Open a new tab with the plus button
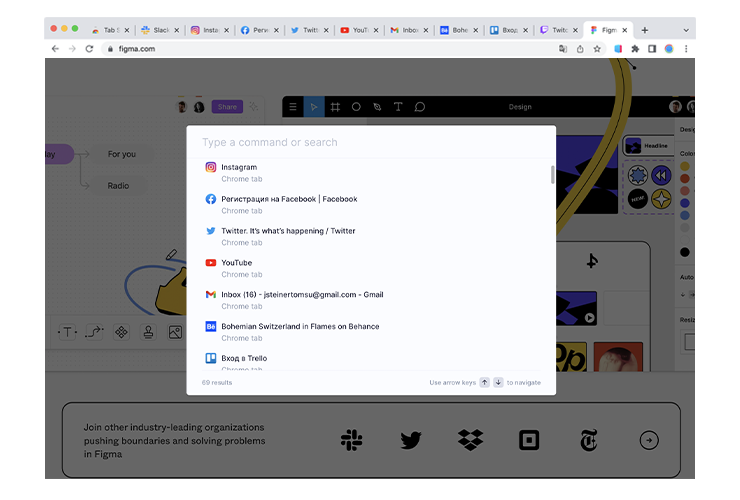740x500 pixels. [x=644, y=30]
